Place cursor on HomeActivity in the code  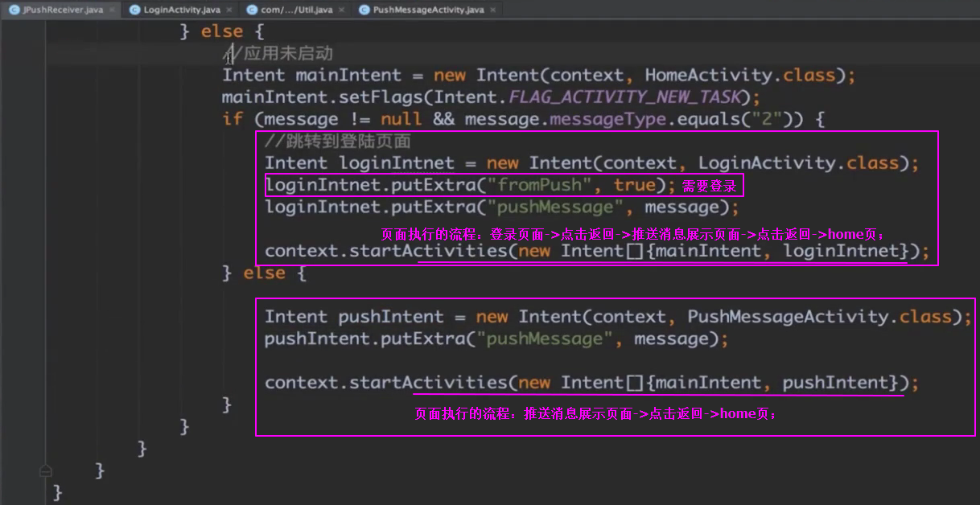(x=708, y=76)
